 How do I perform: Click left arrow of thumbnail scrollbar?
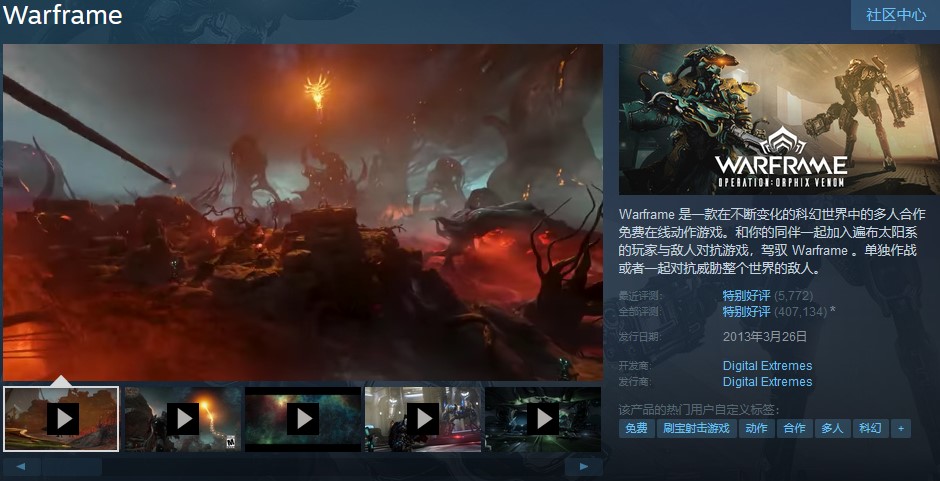click(21, 467)
